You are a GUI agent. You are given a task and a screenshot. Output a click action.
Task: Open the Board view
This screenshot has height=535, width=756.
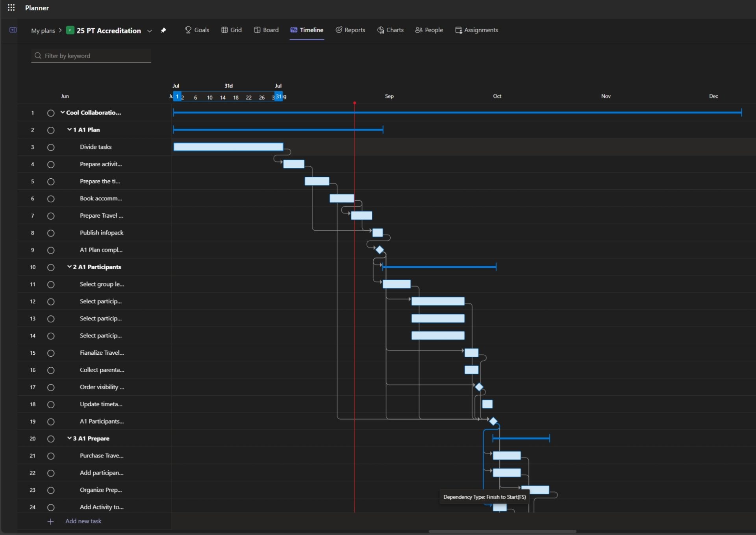(x=266, y=30)
